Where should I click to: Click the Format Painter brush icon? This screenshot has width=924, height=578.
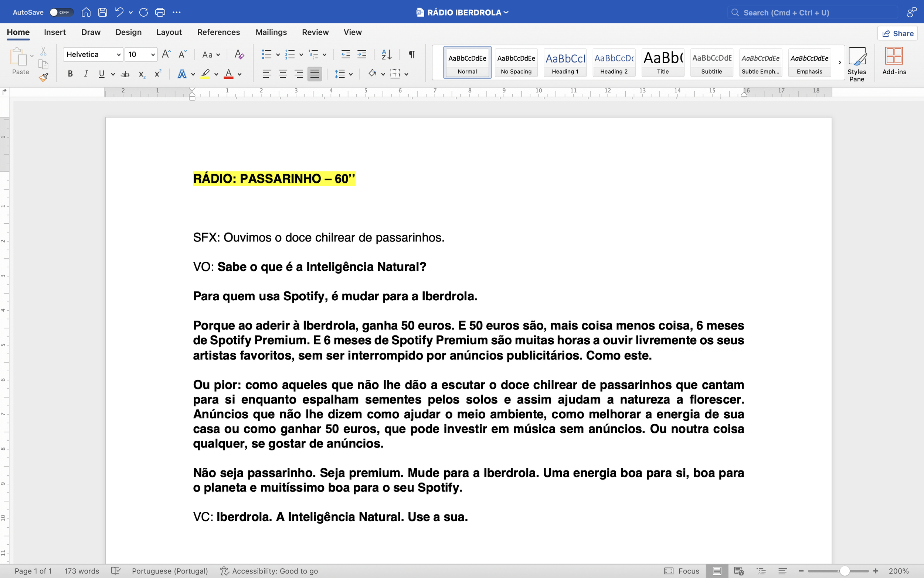click(44, 78)
